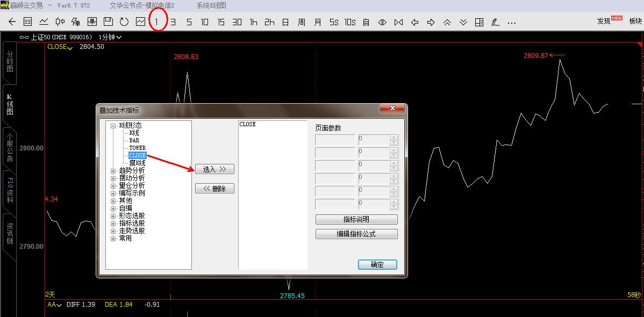Screen dimensions: 644x317
Task: Expand the 趋势分析 tree node
Action: click(113, 170)
